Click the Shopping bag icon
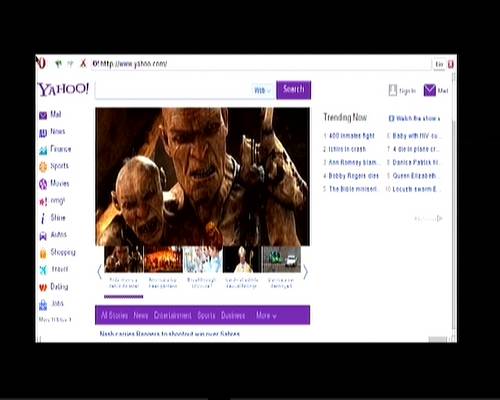 coord(43,253)
